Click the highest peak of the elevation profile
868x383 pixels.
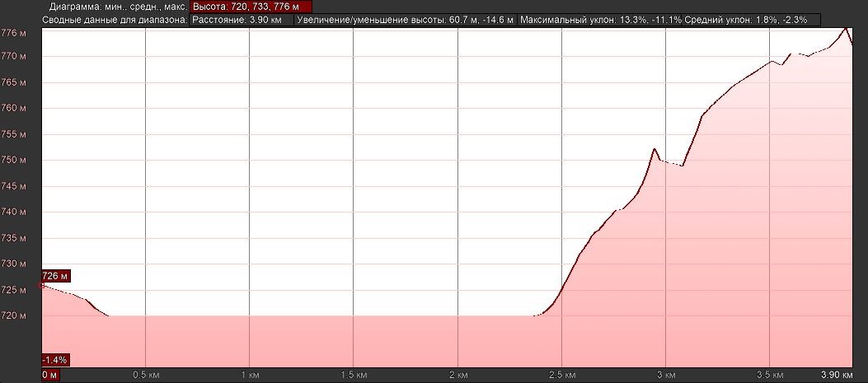846,29
